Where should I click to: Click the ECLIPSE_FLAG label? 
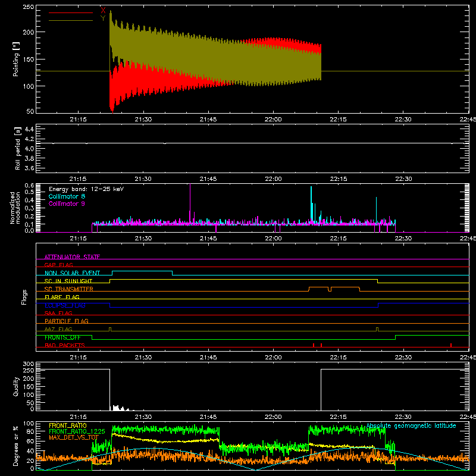(65, 305)
